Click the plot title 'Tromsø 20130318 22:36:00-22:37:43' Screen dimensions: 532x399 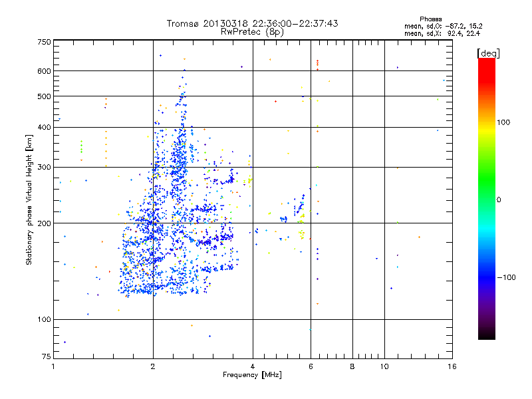[252, 23]
